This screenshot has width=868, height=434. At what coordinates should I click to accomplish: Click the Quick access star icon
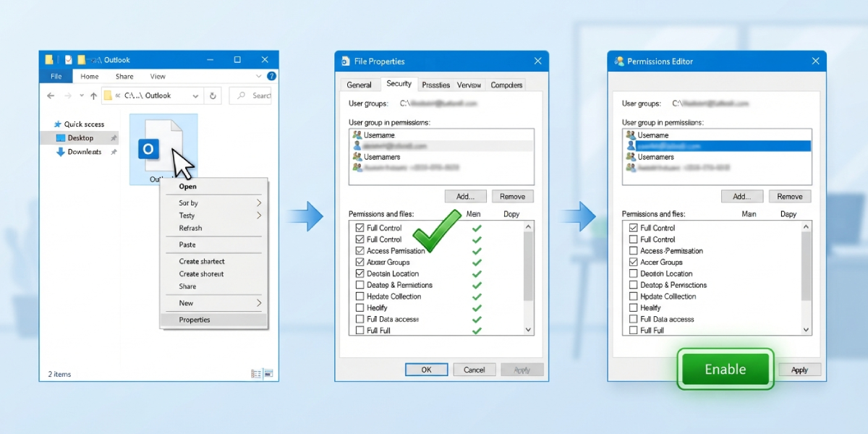58,124
